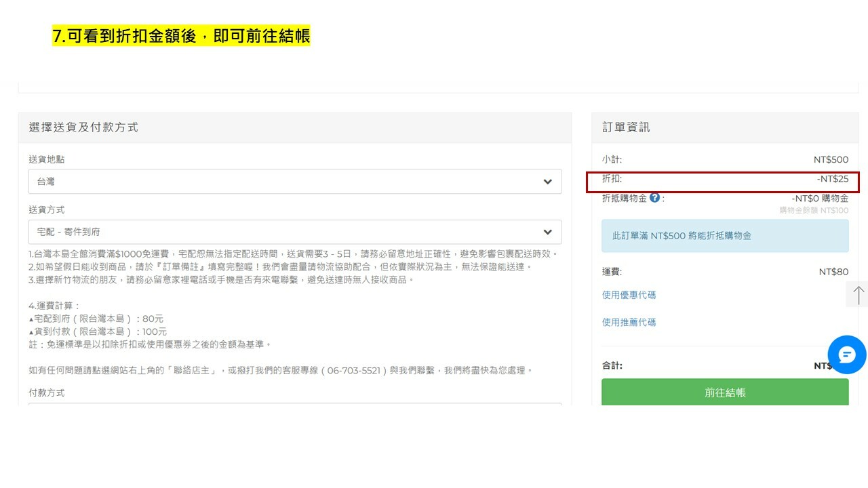This screenshot has width=868, height=488.
Task: Select the 台灣 value in the location field
Action: tap(46, 182)
